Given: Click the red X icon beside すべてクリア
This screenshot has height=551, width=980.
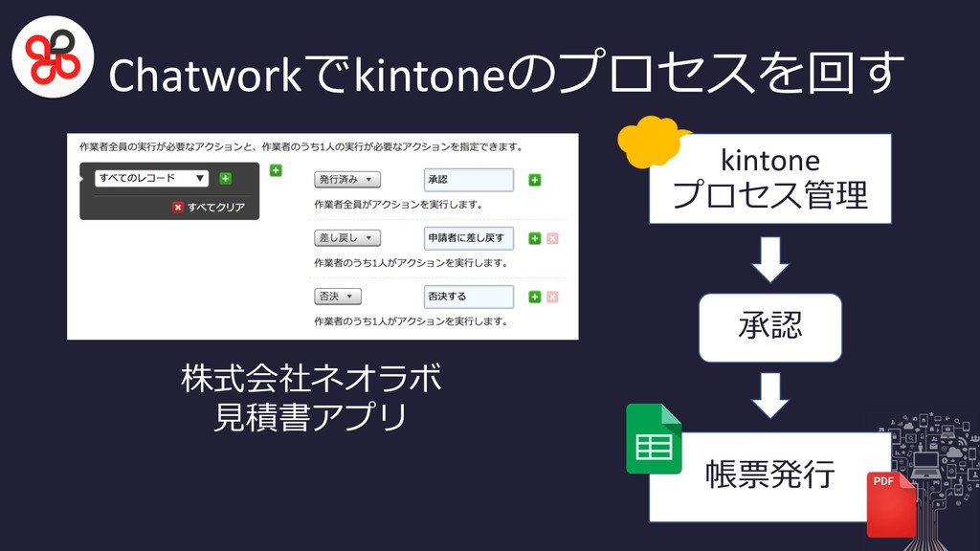Looking at the screenshot, I should (x=178, y=207).
